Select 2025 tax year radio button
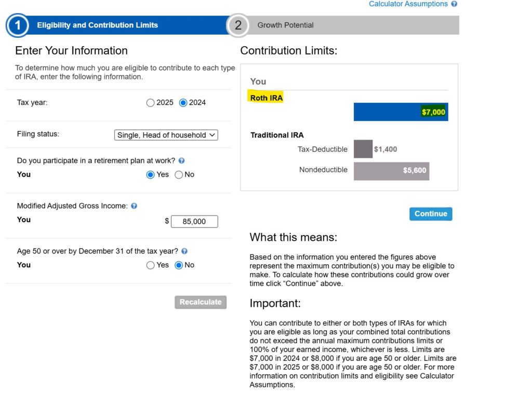The height and width of the screenshot is (396, 532). click(150, 103)
